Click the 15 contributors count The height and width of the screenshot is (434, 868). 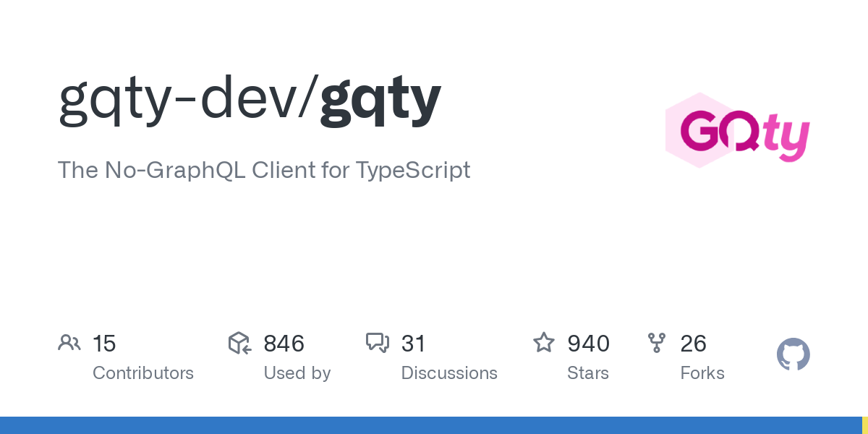104,344
